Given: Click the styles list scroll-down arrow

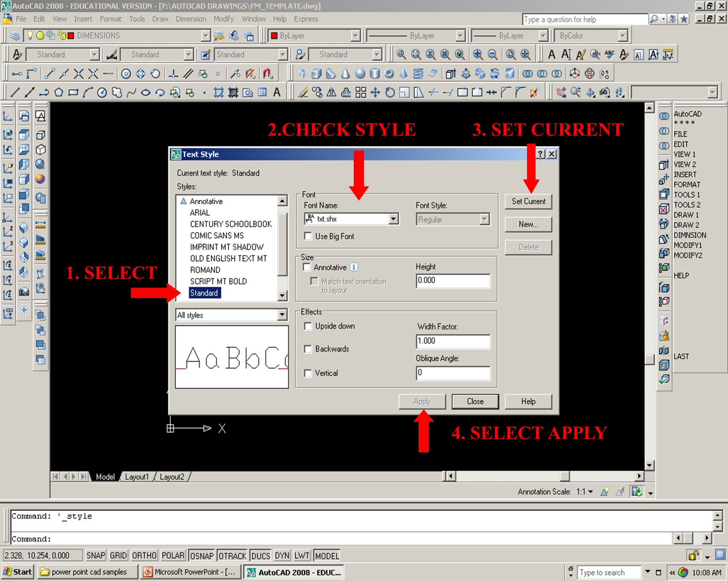Looking at the screenshot, I should pyautogui.click(x=282, y=295).
